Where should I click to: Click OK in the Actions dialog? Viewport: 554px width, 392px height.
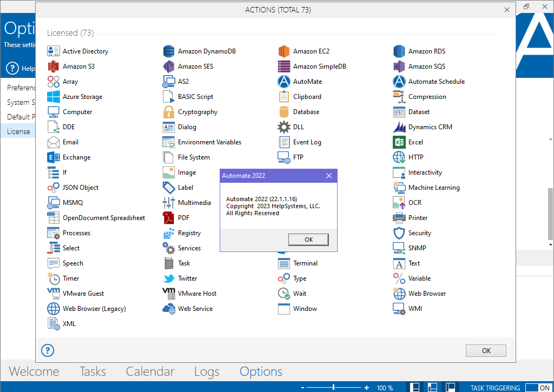[486, 351]
